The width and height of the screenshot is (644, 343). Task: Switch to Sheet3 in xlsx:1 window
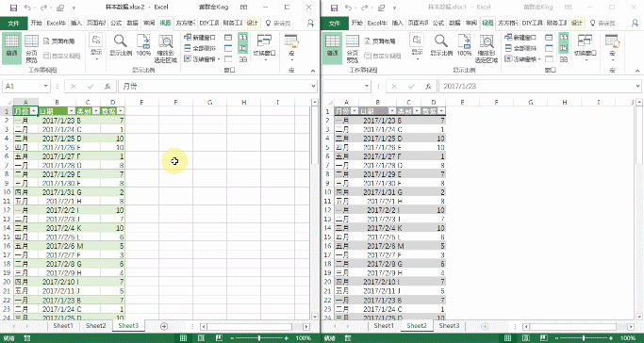click(450, 326)
